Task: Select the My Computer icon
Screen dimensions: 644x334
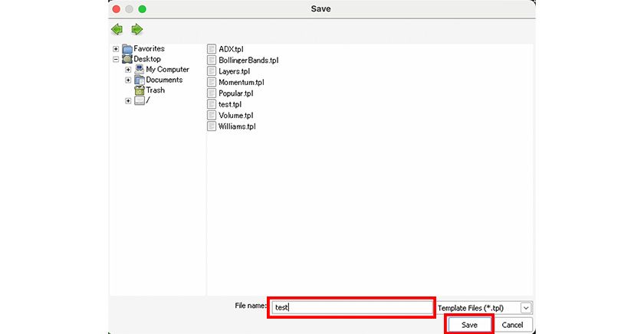Action: (140, 70)
